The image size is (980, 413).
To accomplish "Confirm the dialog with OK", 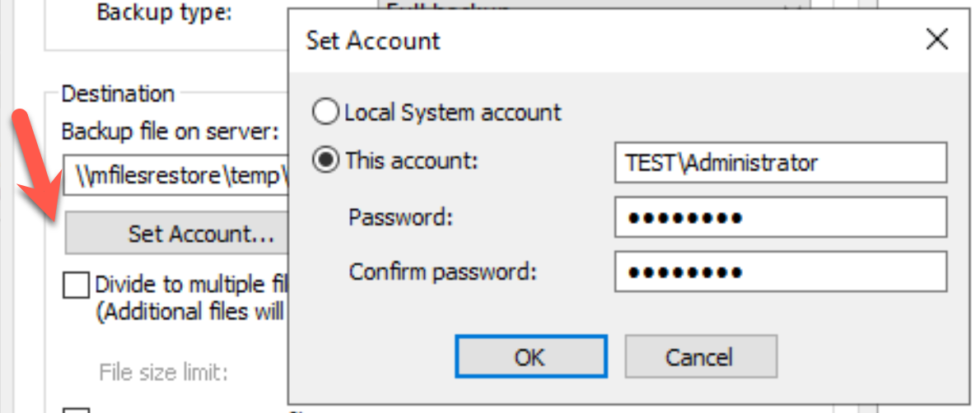I will (x=530, y=357).
